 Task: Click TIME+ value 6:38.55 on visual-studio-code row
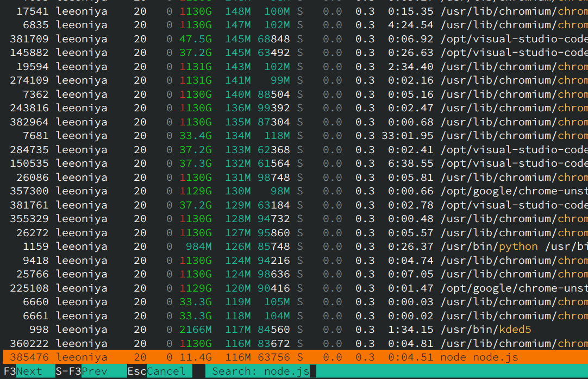(411, 163)
